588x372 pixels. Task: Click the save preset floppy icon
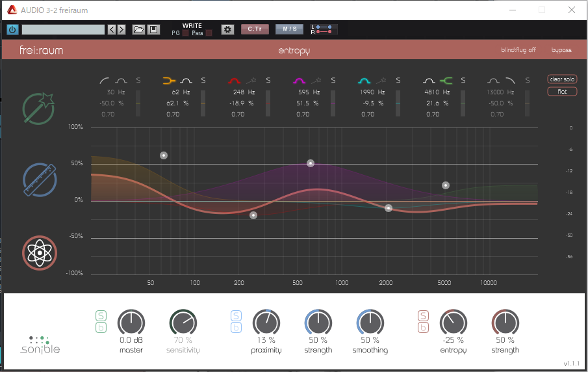click(x=153, y=30)
